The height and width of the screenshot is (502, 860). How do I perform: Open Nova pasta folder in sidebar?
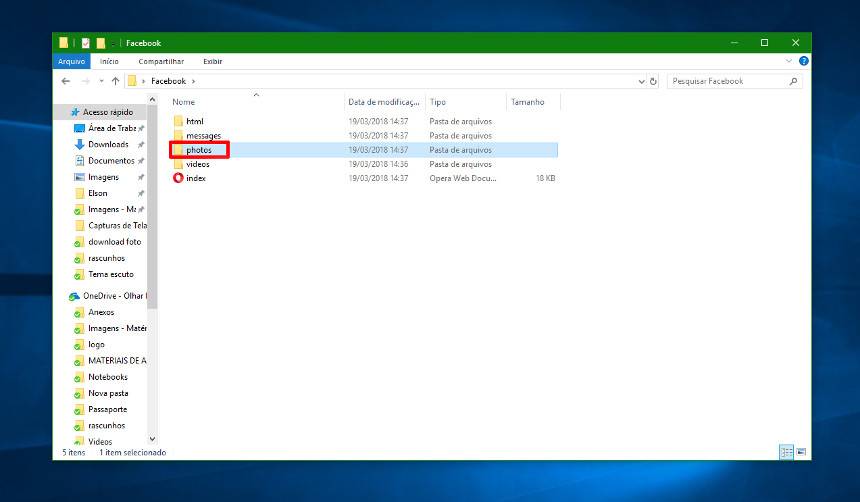pos(108,393)
